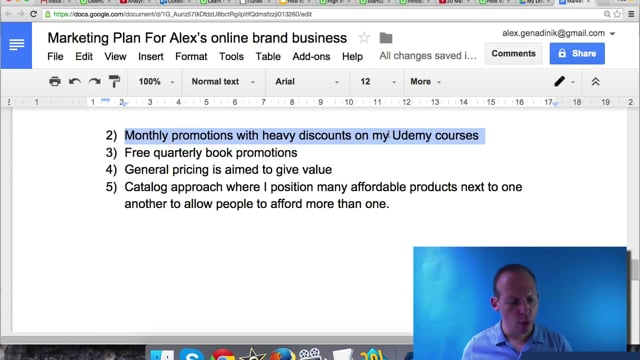Image resolution: width=640 pixels, height=360 pixels.
Task: Click the pencil editing mode icon
Action: 560,82
